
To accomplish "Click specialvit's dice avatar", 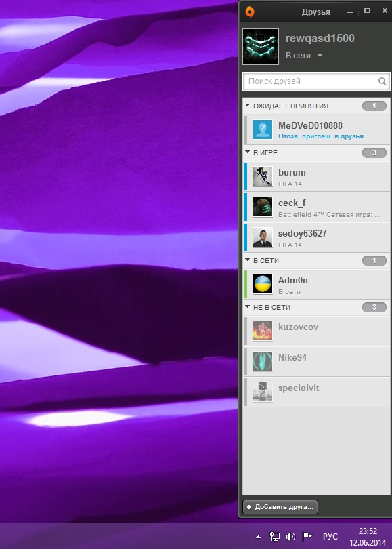I will point(263,392).
